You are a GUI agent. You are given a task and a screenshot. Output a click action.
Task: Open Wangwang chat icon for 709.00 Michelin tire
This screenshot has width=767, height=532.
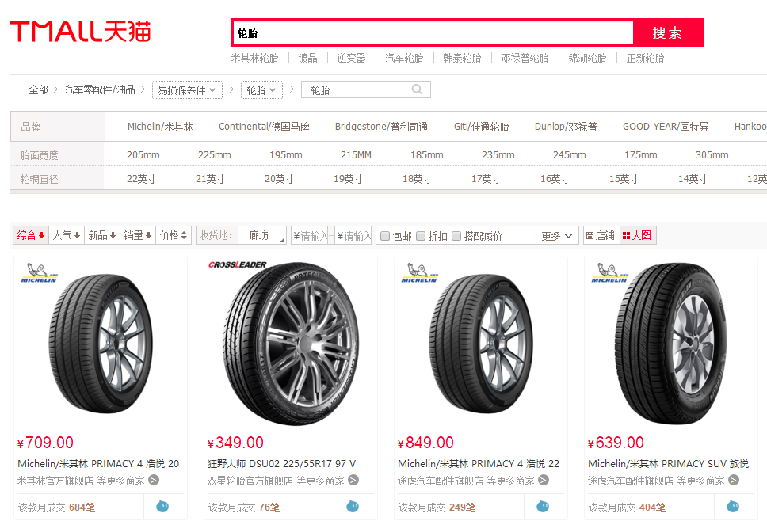point(162,506)
